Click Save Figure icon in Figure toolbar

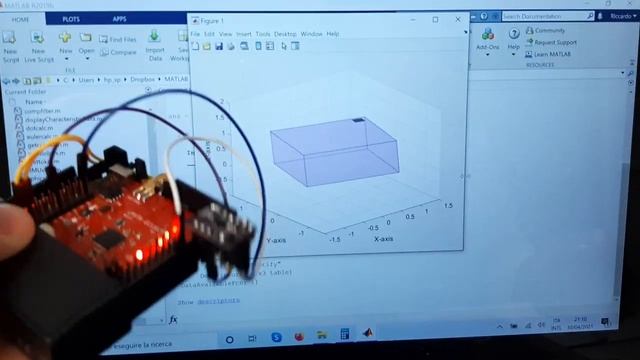[x=219, y=46]
